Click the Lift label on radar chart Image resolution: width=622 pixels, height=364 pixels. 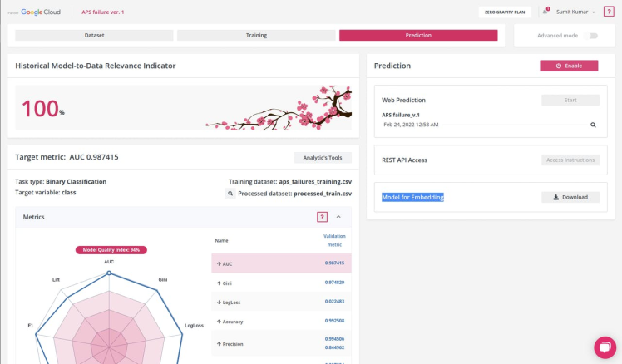[x=56, y=279]
